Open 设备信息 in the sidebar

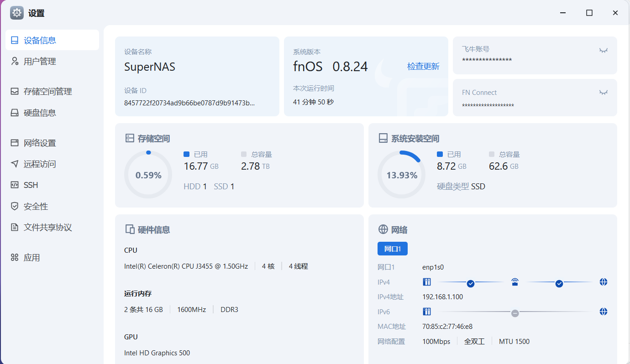tap(52, 40)
